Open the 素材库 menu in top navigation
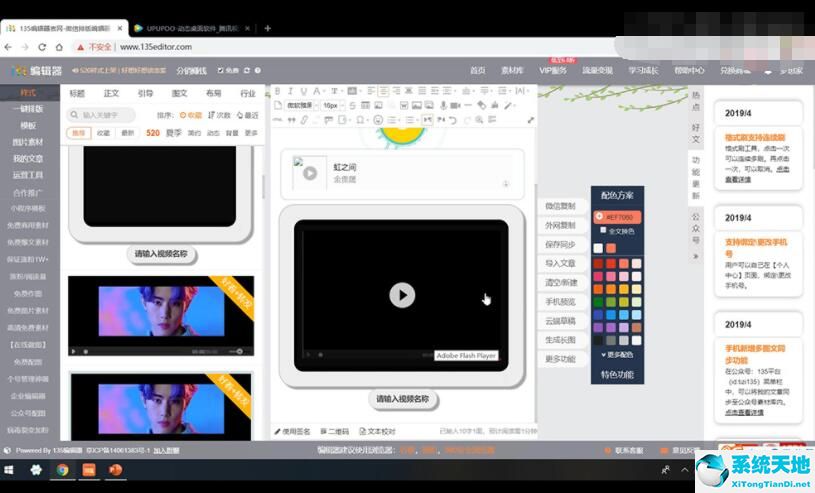This screenshot has height=493, width=815. tap(512, 70)
